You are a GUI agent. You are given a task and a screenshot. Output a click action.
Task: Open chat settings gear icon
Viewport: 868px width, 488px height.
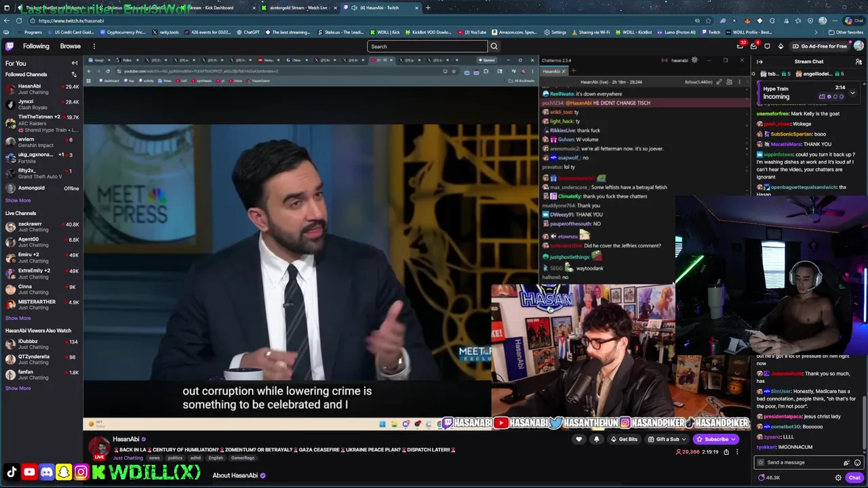coord(839,478)
